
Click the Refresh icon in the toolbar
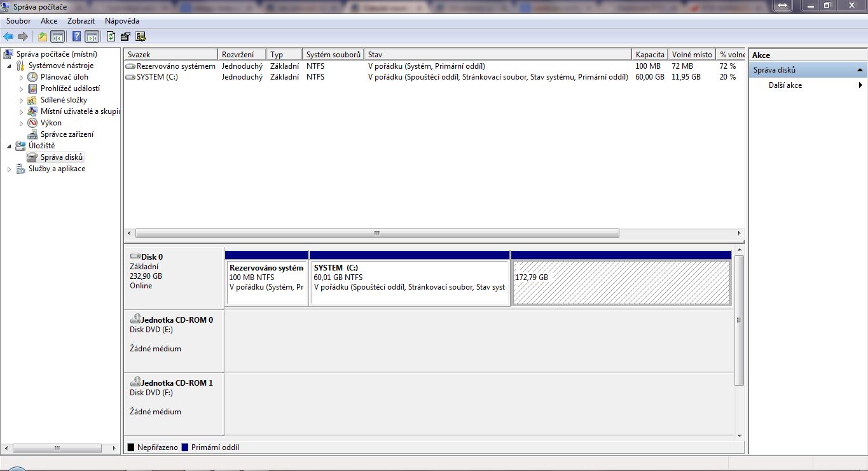click(111, 36)
